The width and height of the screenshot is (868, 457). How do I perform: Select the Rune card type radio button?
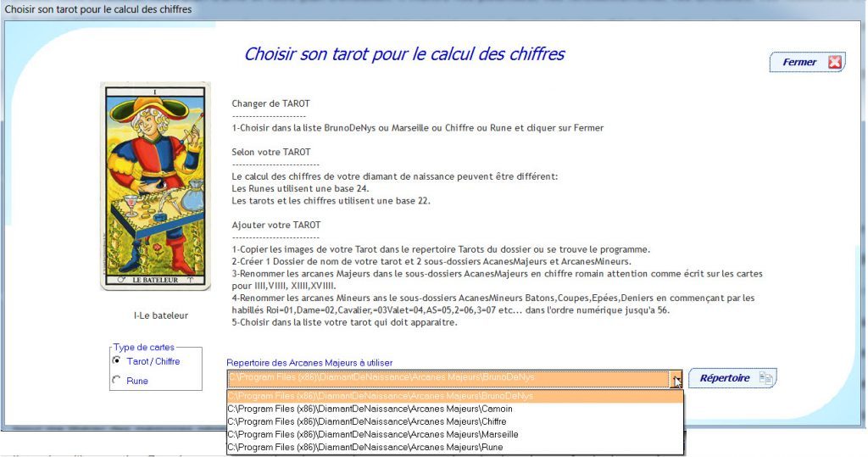[117, 381]
